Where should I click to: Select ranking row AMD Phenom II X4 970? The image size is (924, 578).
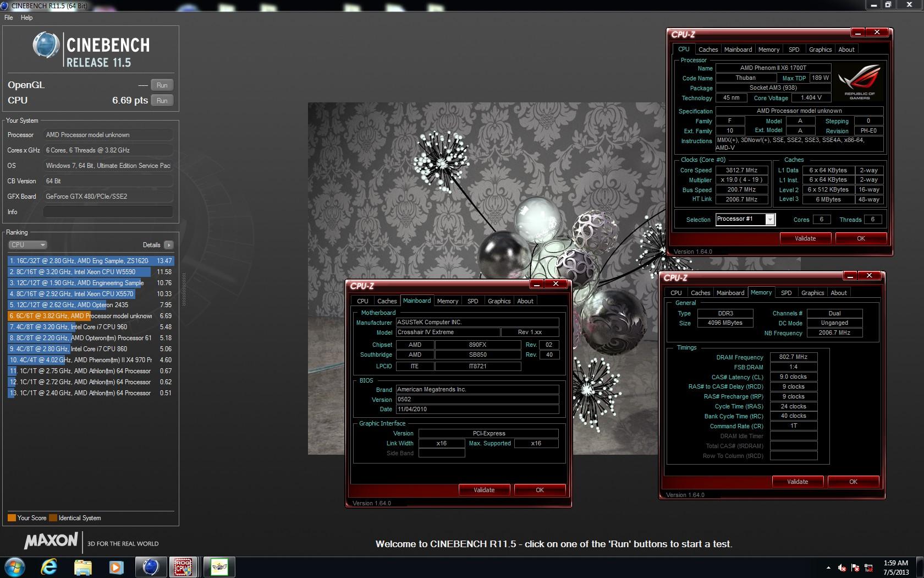91,360
